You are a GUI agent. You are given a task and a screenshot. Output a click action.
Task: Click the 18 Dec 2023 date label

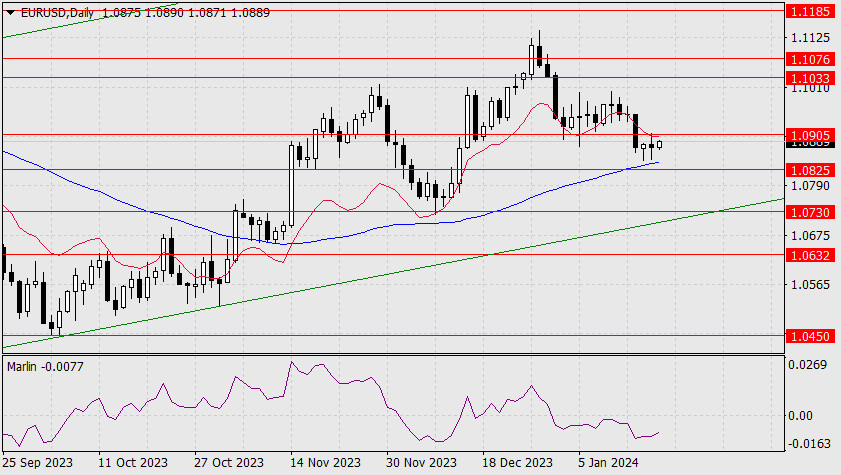tap(517, 462)
